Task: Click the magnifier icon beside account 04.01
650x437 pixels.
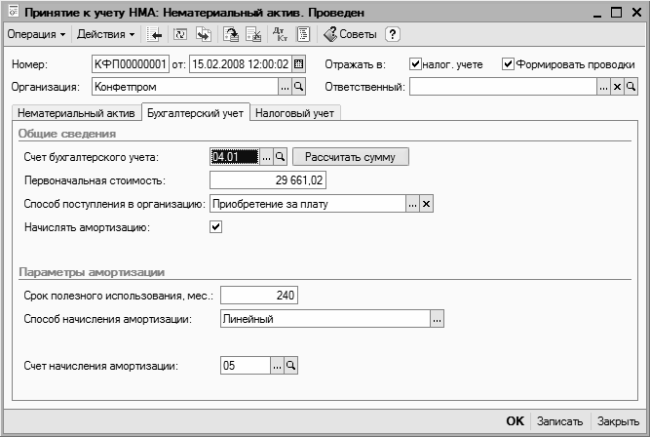Action: pos(280,157)
